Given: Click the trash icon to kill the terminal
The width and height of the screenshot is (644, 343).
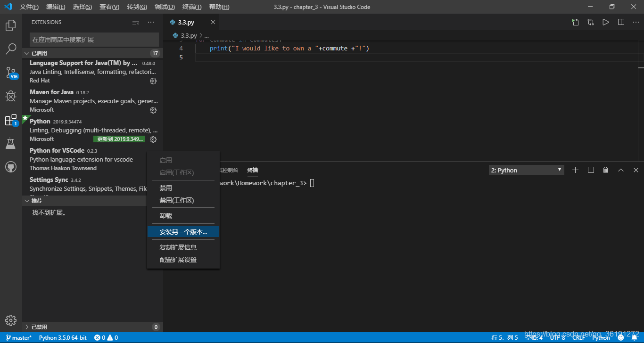Looking at the screenshot, I should [x=605, y=170].
